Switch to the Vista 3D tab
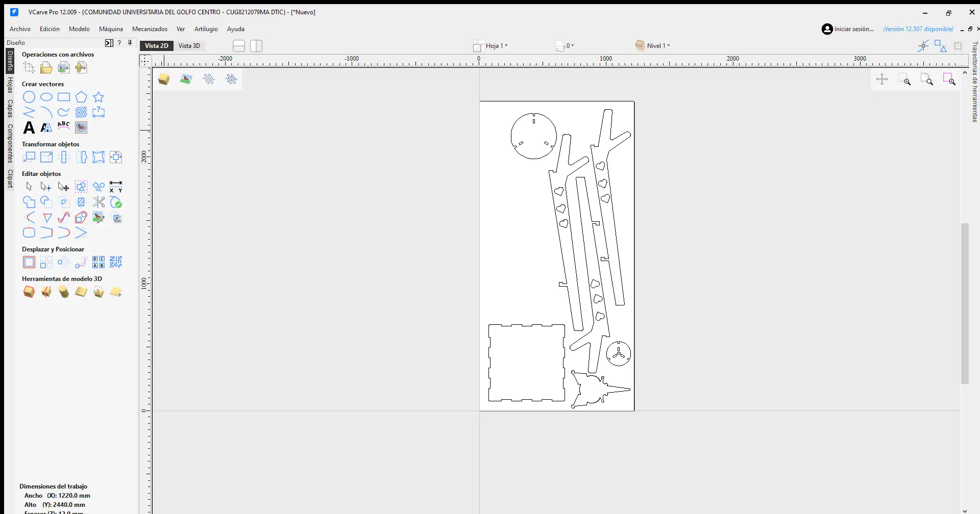This screenshot has width=980, height=514. (189, 46)
